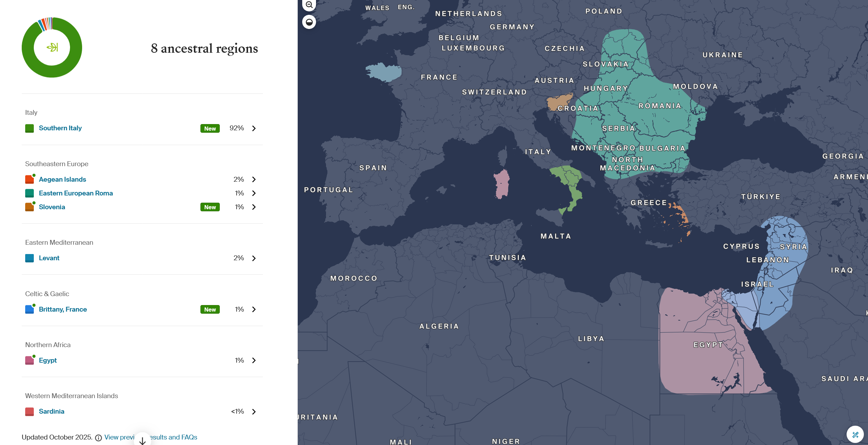Click the green New badge beside Southern Italy

(x=210, y=129)
